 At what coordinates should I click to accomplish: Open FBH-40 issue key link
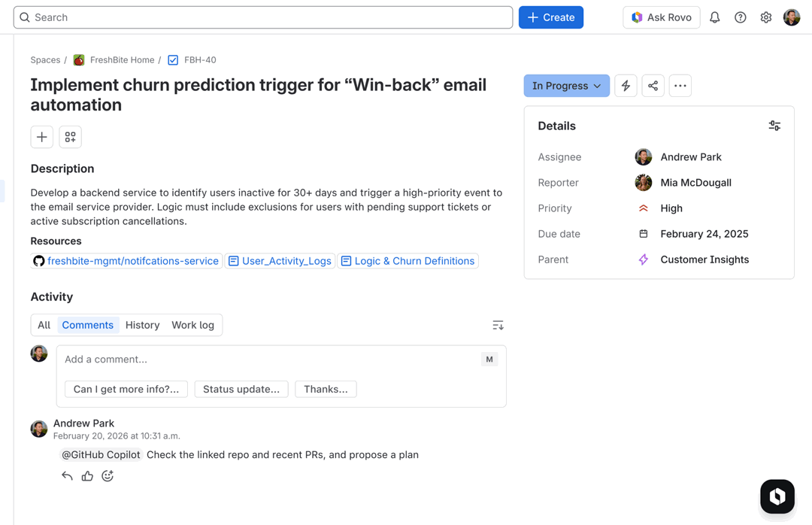coord(201,60)
